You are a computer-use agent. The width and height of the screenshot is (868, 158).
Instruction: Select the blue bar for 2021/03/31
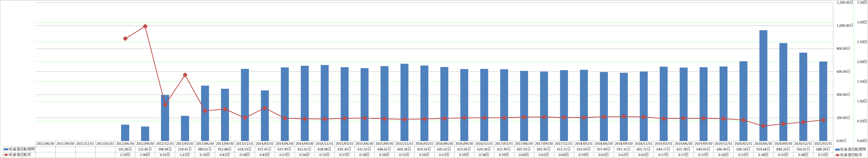tap(823, 101)
